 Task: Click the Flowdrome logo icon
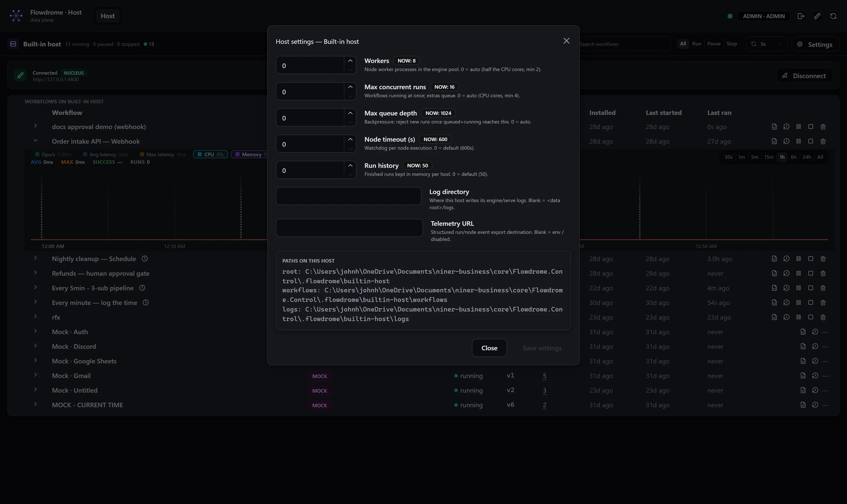click(16, 16)
